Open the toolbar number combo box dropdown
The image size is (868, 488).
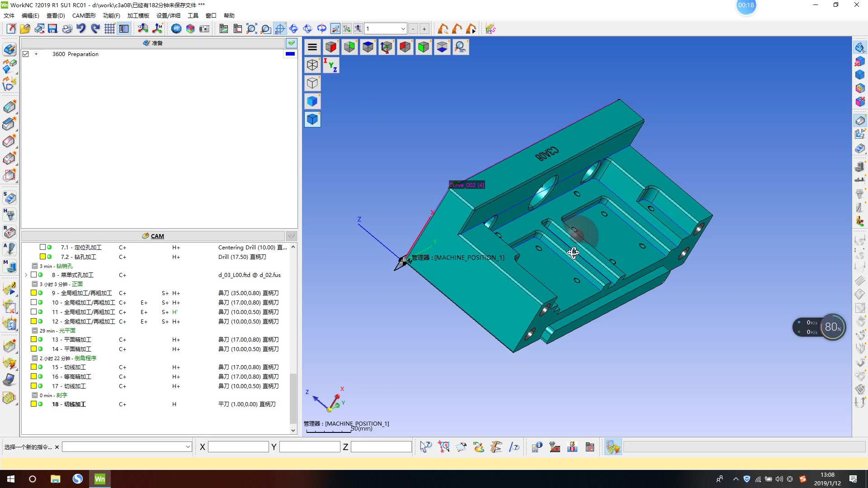pos(403,29)
